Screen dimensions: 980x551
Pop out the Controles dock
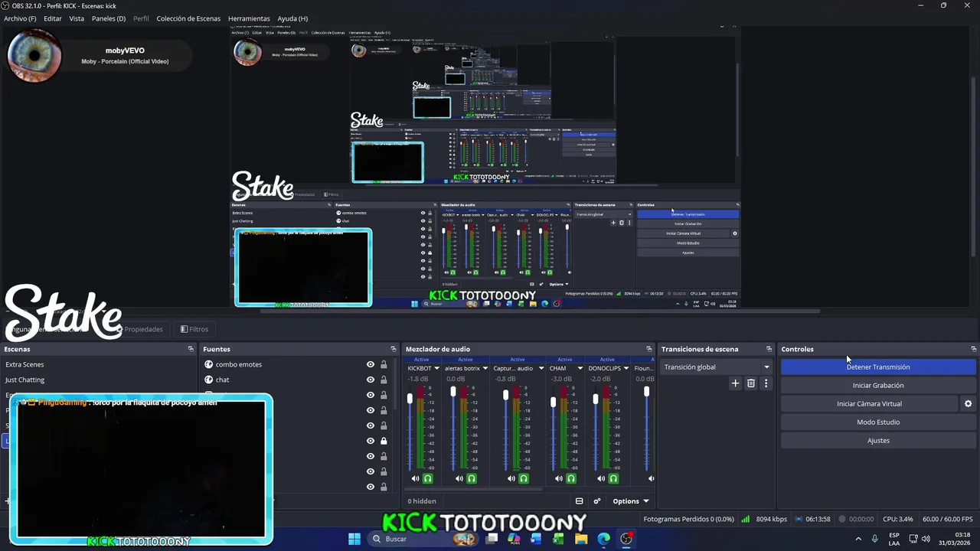(x=973, y=349)
